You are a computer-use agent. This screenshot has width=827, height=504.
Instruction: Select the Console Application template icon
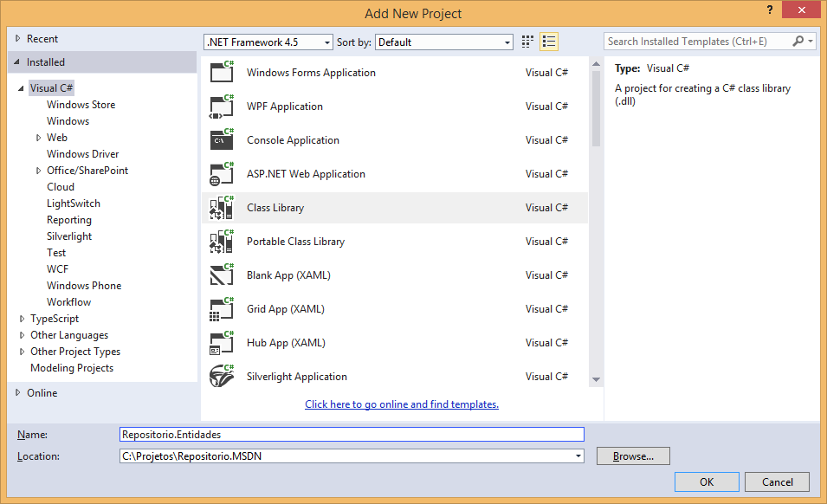click(222, 139)
